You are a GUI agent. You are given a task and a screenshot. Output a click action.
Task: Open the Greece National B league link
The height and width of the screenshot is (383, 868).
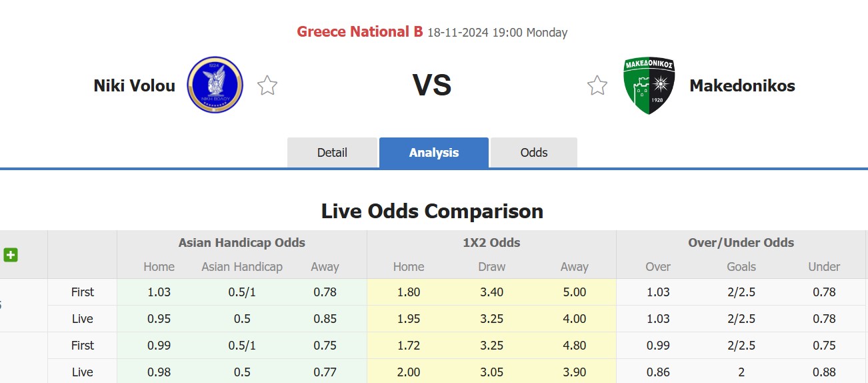click(360, 32)
